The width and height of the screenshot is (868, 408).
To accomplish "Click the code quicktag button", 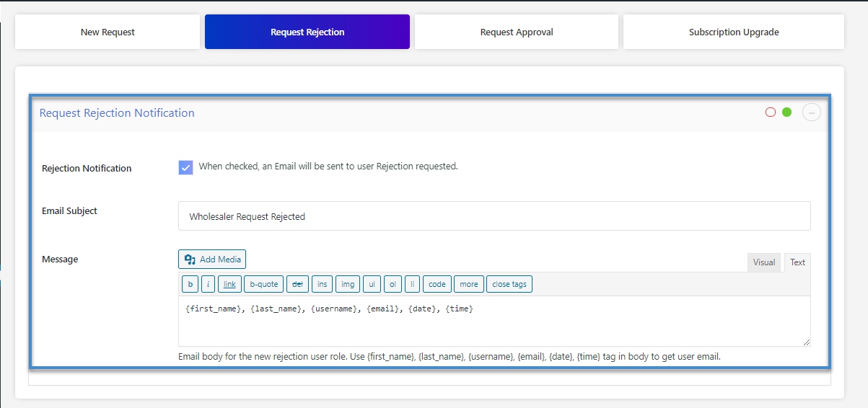I will click(x=437, y=284).
